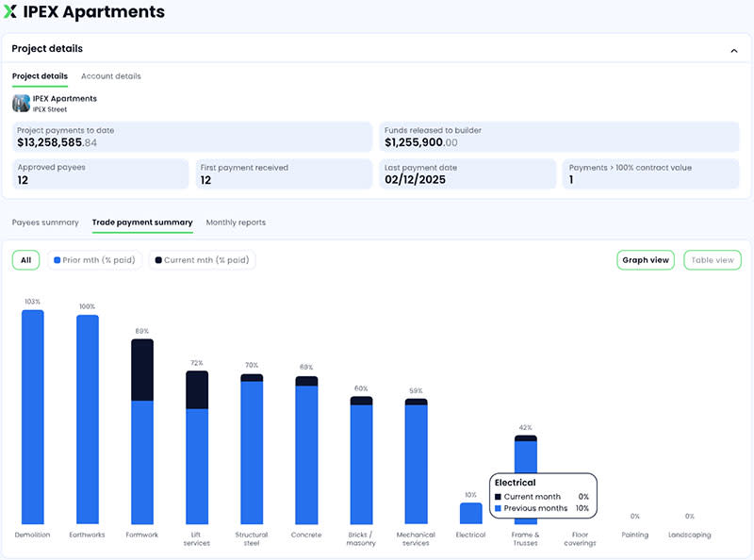Click the Previous months 10% tooltip row

pyautogui.click(x=542, y=508)
